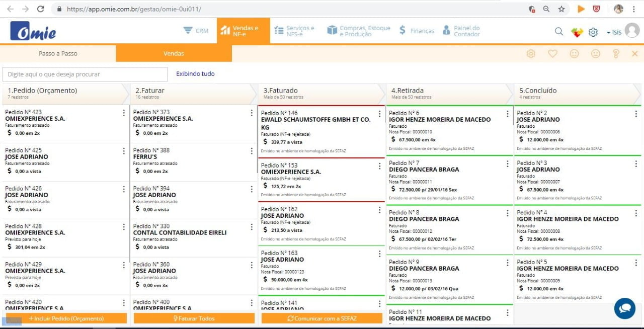Viewport: 644px width, 329px height.
Task: Open the Pedido Nº 8 Diego Pancera Braga card
Action: point(449,230)
